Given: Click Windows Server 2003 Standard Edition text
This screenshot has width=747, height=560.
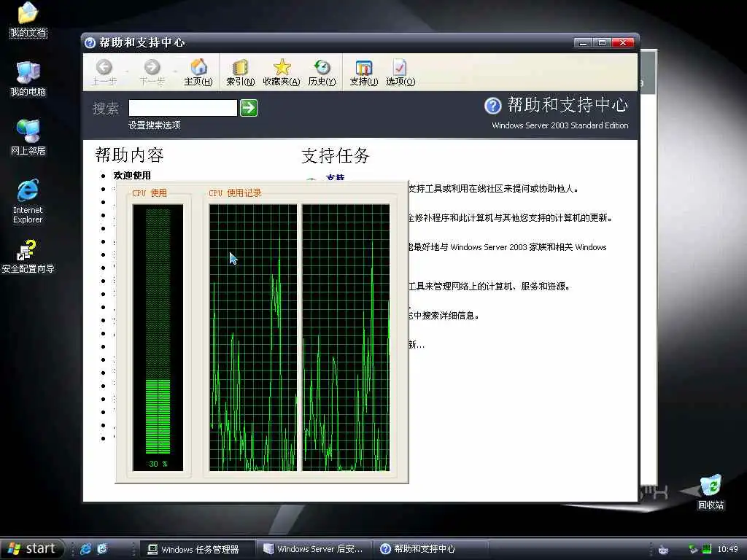Looking at the screenshot, I should tap(560, 125).
